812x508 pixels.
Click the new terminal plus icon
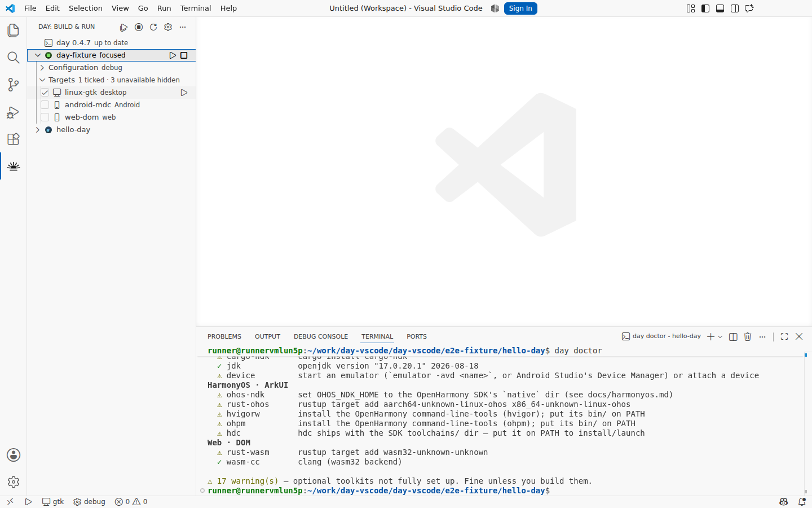click(710, 336)
